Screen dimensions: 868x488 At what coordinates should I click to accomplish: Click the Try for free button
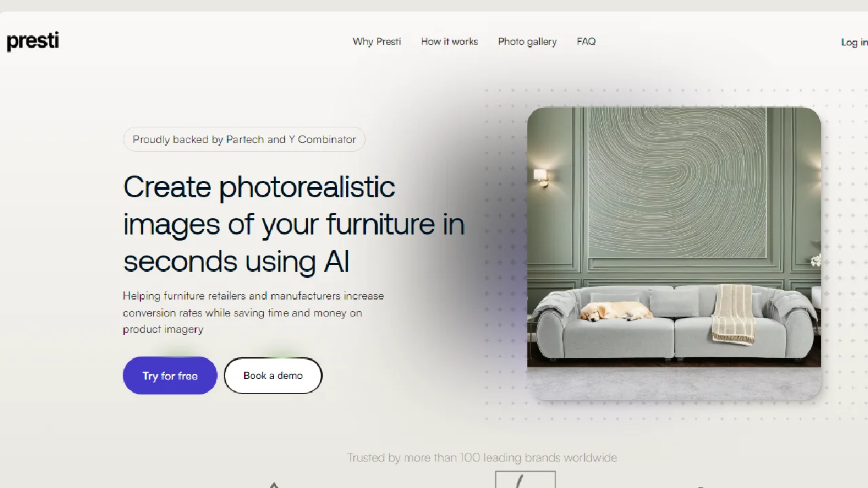click(x=170, y=375)
